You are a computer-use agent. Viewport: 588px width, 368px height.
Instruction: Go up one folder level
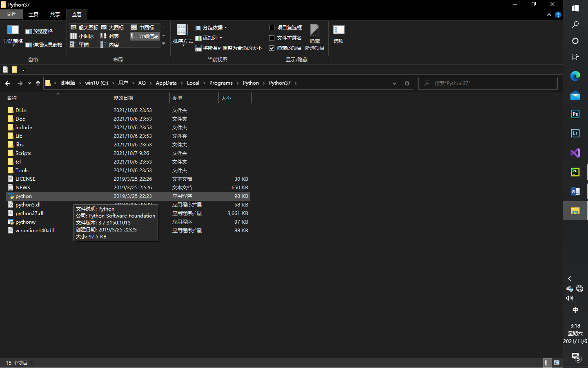point(38,83)
